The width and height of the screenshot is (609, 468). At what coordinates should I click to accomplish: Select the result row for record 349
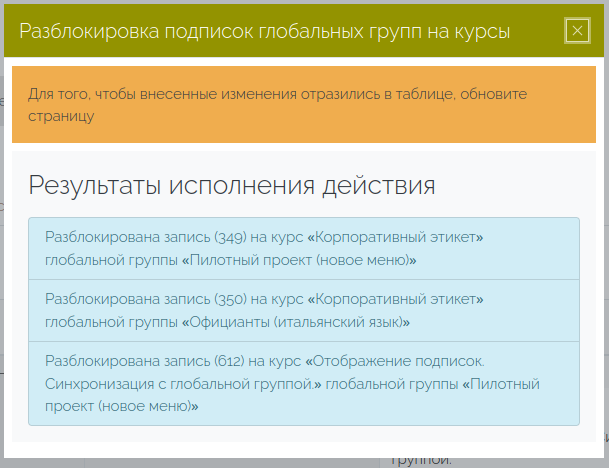(303, 248)
